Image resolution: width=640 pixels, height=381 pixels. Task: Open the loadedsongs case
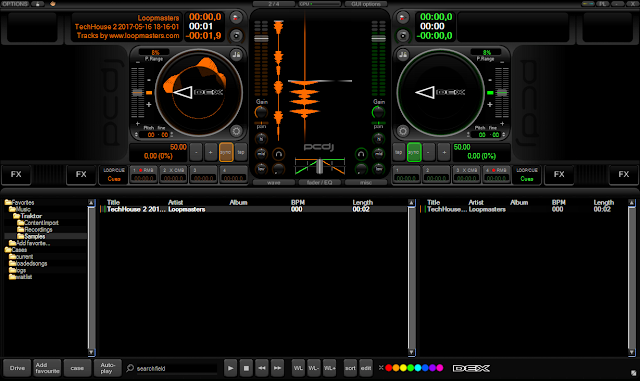pos(28,263)
